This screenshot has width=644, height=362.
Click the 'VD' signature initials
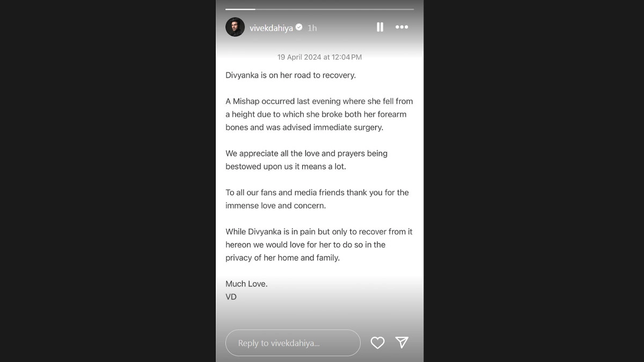tap(231, 297)
